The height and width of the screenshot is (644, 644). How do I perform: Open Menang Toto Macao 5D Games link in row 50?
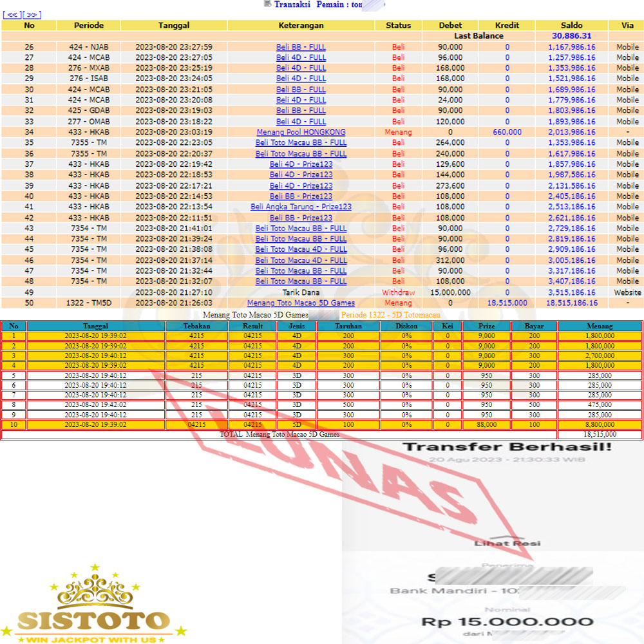click(301, 303)
